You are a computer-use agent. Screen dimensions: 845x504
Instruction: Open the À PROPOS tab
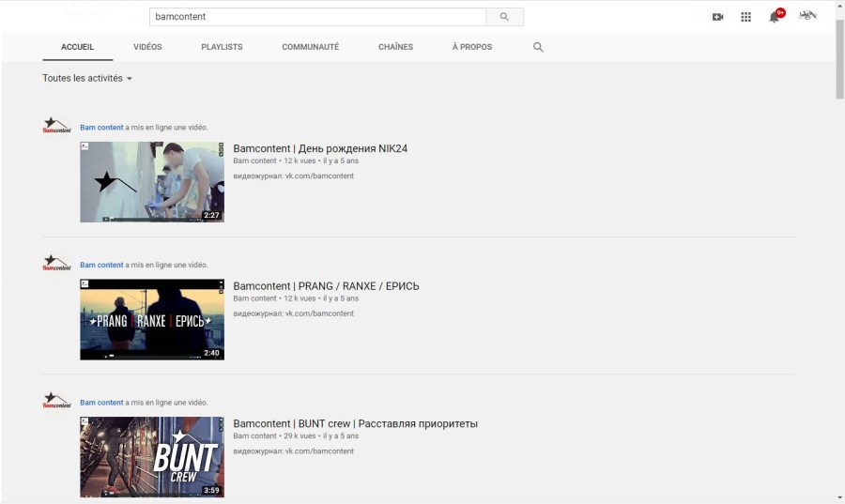pos(471,47)
